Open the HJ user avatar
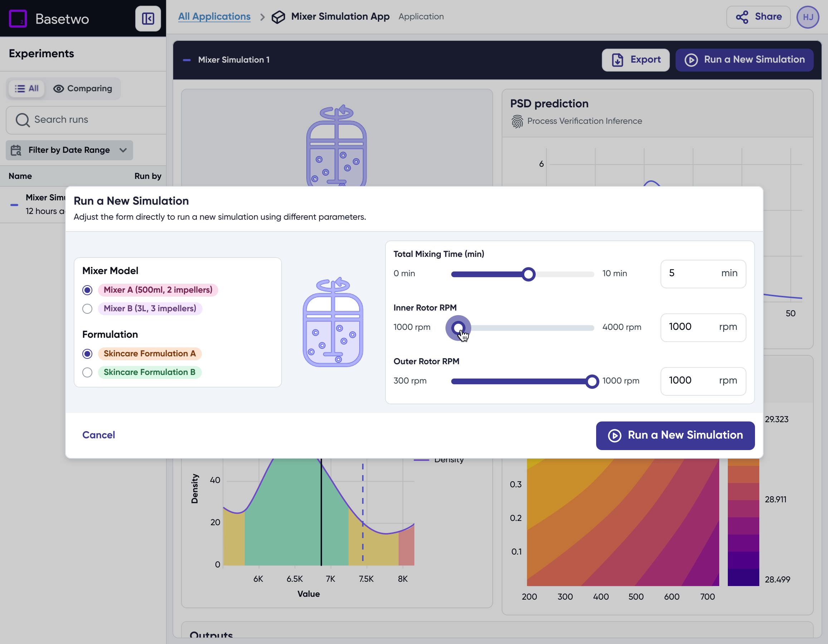This screenshot has width=828, height=644. (x=808, y=17)
